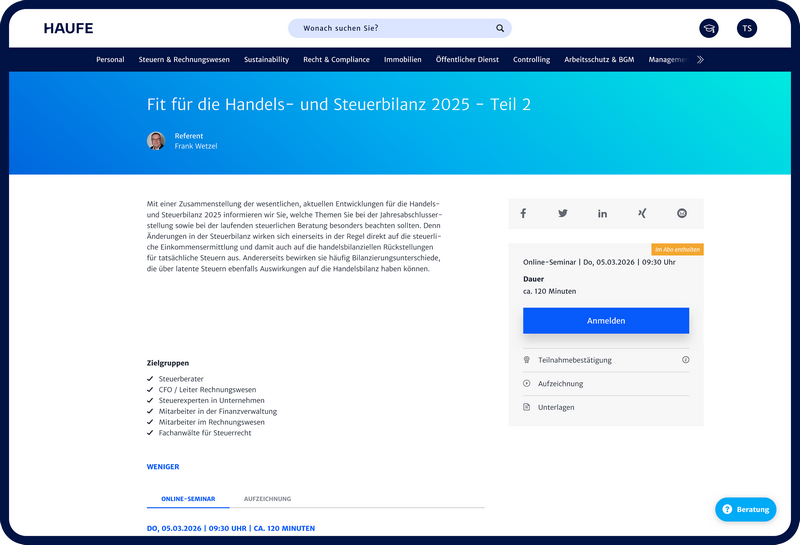The height and width of the screenshot is (545, 800).
Task: Open the academy graduation cap icon
Action: click(709, 28)
